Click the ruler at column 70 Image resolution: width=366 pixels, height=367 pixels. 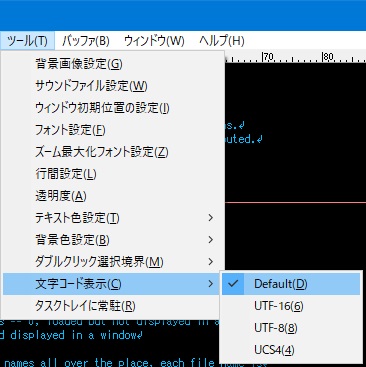click(268, 57)
